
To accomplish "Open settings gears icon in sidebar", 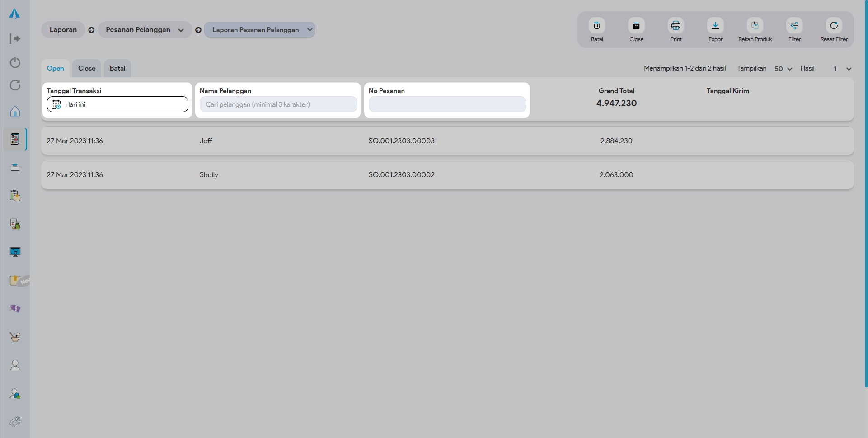I will (15, 421).
